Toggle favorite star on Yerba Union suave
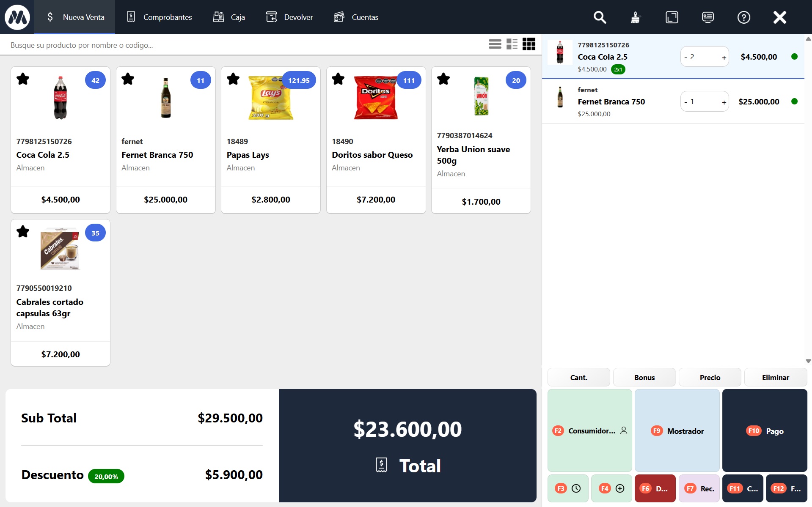 pos(443,79)
